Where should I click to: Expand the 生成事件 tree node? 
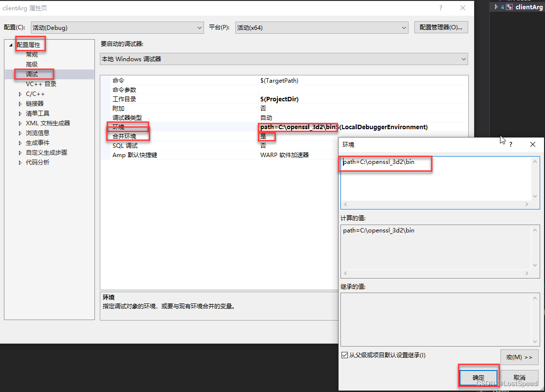pos(20,142)
